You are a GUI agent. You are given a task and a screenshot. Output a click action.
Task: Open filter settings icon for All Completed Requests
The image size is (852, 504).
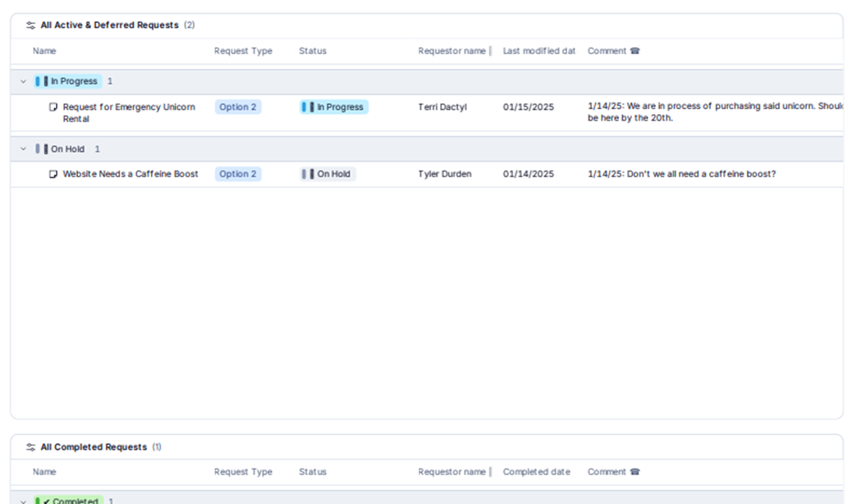click(x=31, y=447)
